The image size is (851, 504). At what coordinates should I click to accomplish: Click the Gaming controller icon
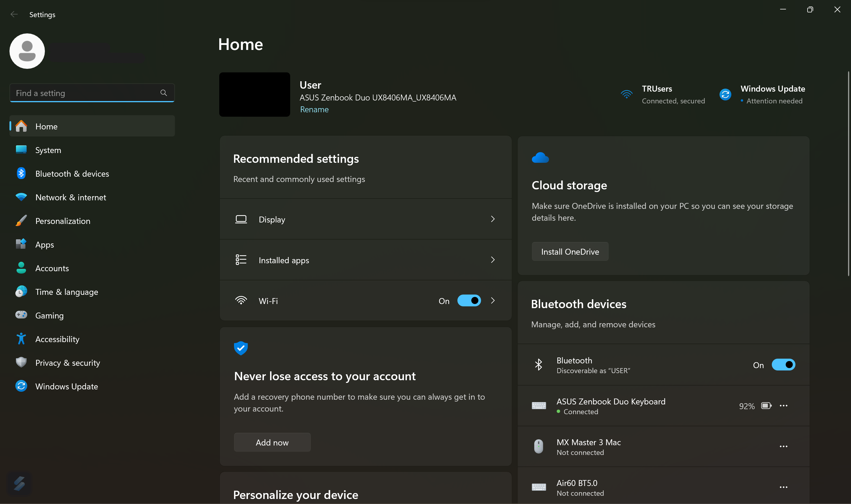pyautogui.click(x=21, y=315)
